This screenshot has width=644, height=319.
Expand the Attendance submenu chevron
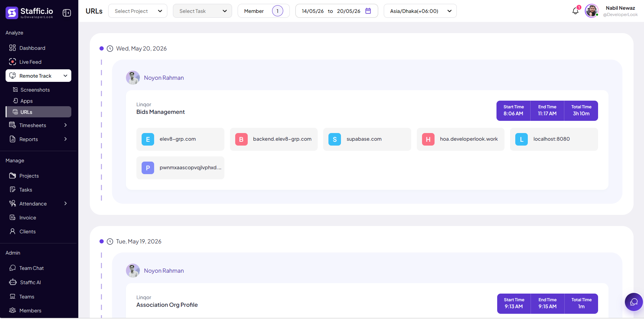[x=65, y=203]
